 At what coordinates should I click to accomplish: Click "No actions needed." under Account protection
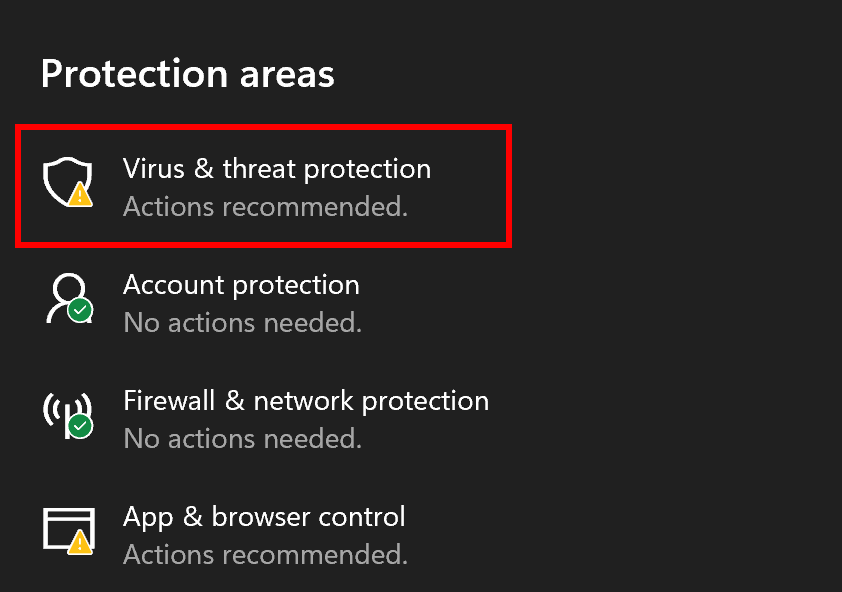[242, 323]
